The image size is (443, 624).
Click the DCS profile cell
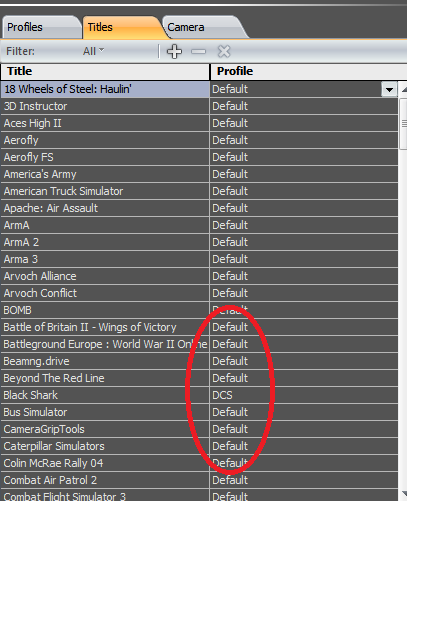304,395
